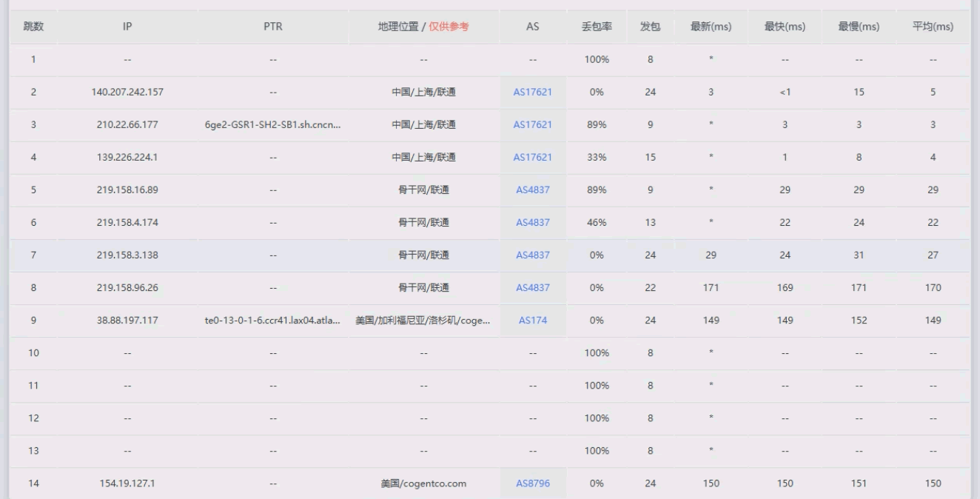Viewport: 980px width, 499px height.
Task: Open the AS174 link for hop 9
Action: tap(532, 321)
